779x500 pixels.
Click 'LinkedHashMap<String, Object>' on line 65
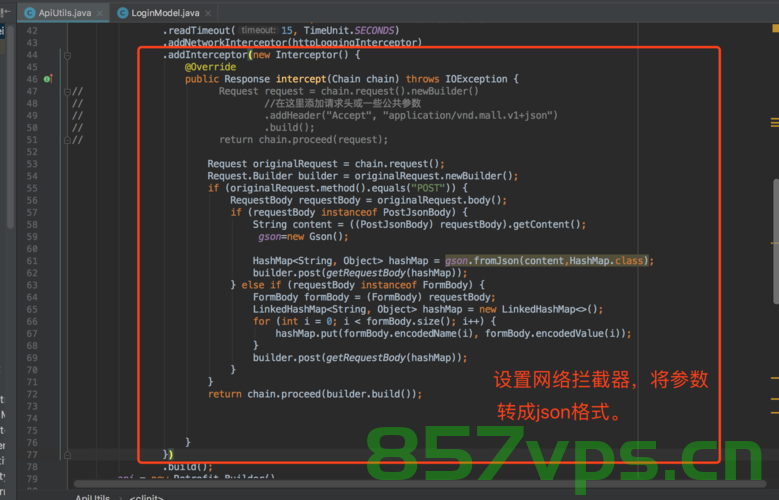(x=335, y=309)
